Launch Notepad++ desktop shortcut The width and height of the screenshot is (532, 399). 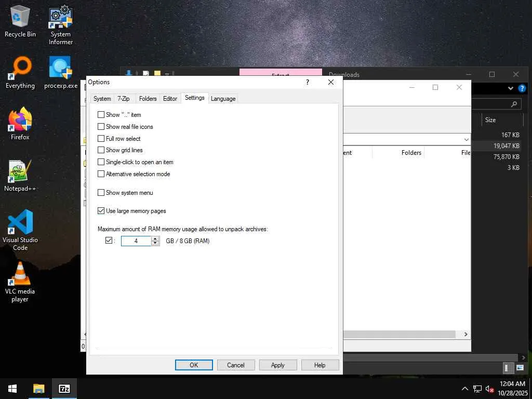click(x=20, y=176)
